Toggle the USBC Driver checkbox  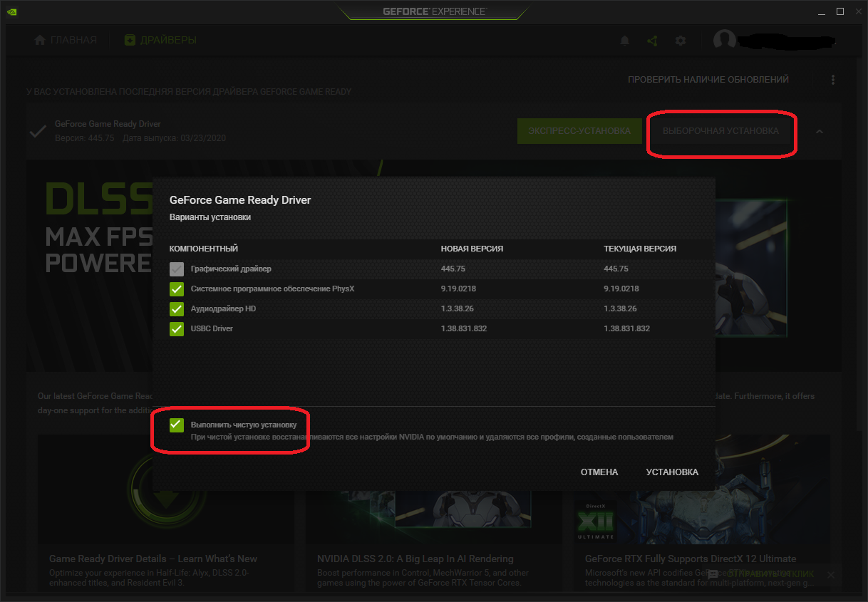tap(177, 328)
